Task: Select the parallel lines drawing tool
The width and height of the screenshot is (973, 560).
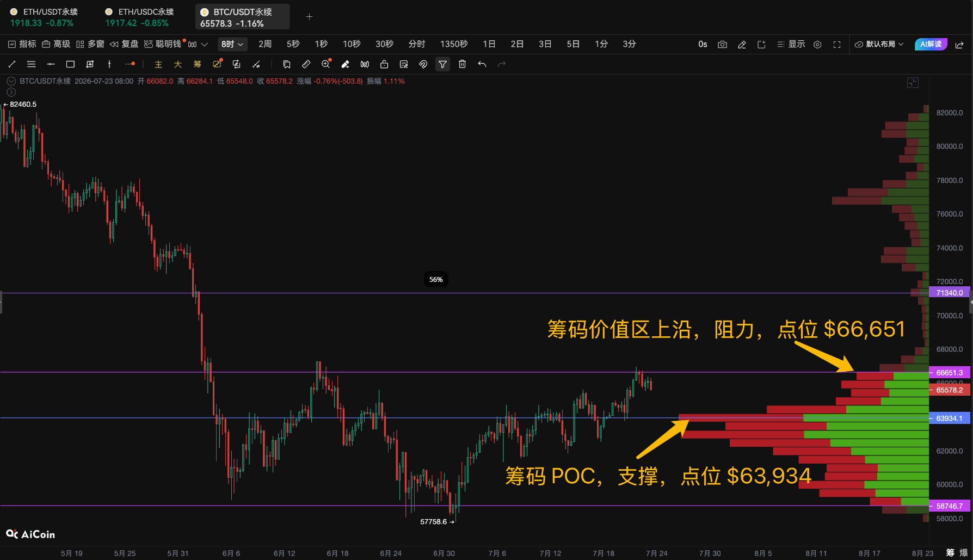Action: point(32,64)
